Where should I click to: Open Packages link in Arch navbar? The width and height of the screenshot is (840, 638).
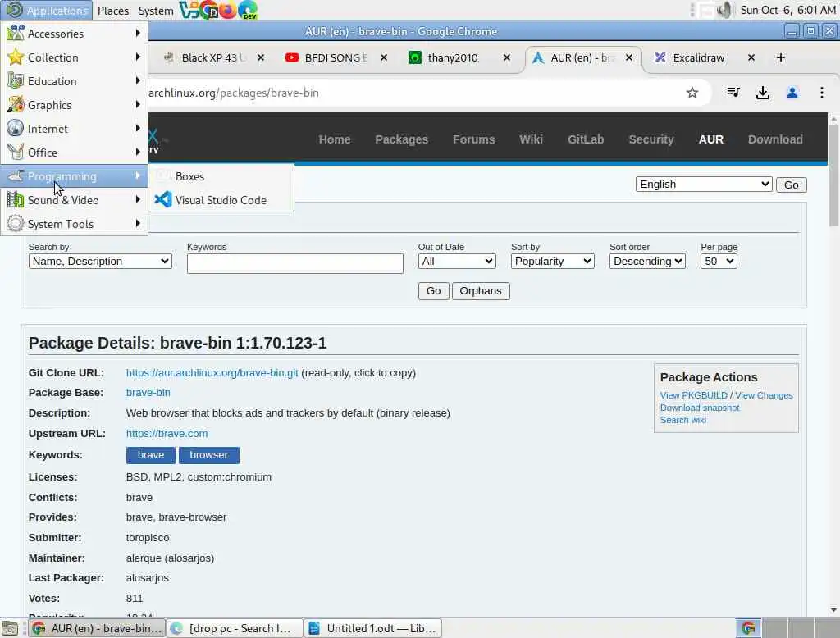click(x=401, y=139)
